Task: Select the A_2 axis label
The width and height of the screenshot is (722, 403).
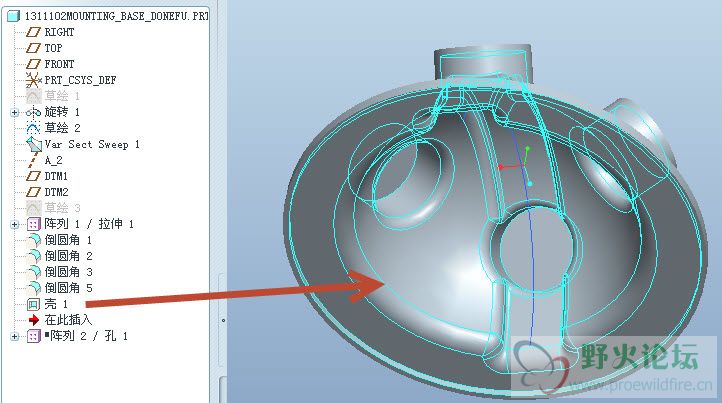Action: coord(53,160)
